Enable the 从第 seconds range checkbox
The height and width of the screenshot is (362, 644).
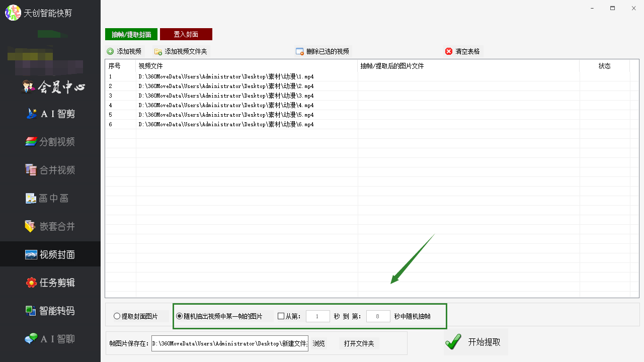(x=281, y=316)
